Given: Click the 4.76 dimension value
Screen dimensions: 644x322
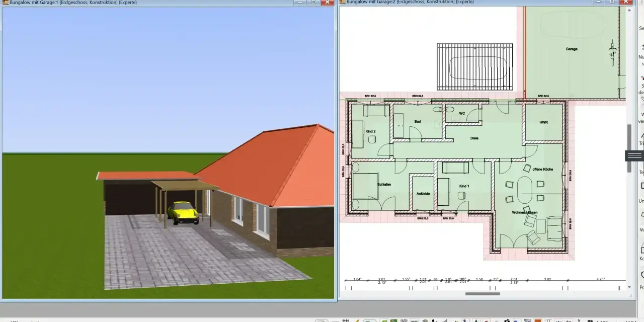Looking at the screenshot, I should 600,279.
